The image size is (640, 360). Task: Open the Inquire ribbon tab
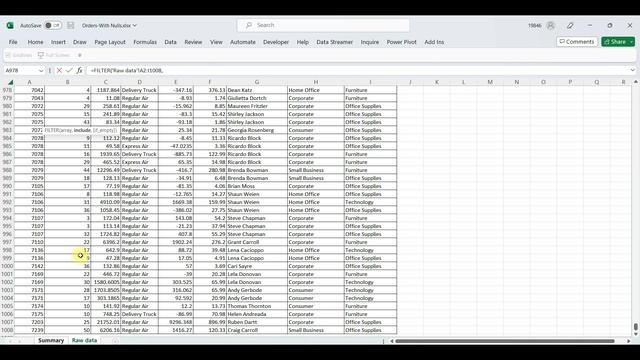[370, 42]
